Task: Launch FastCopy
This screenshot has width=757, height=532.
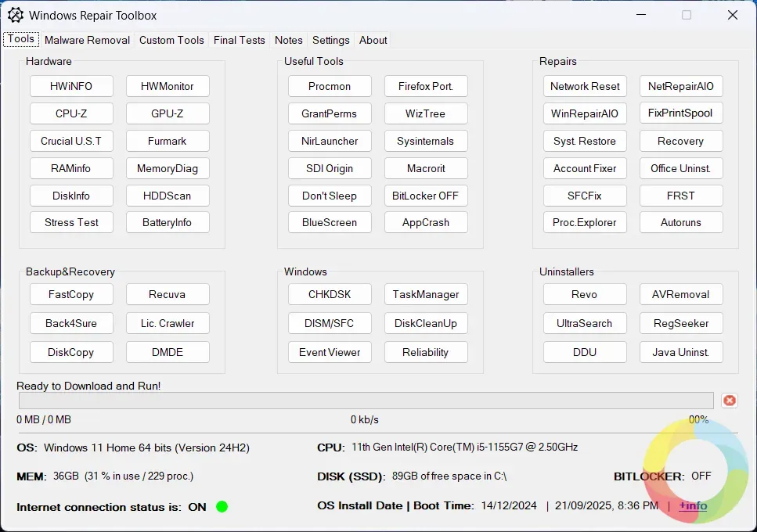Action: point(71,294)
